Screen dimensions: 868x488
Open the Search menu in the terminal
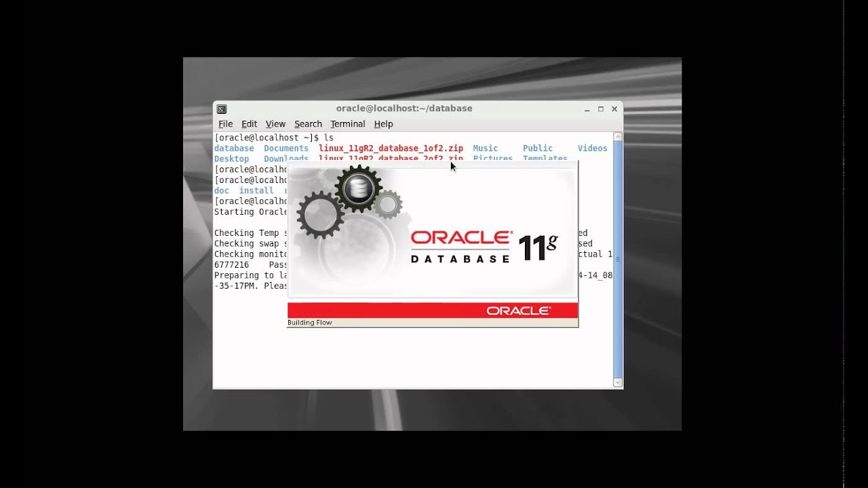308,124
